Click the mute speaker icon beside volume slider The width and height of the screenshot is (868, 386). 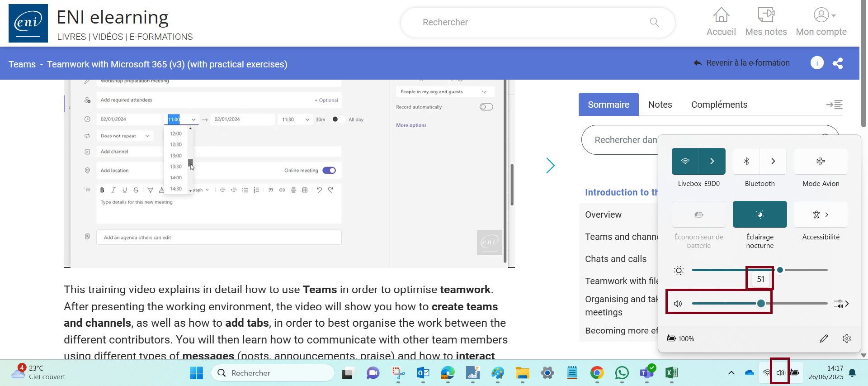point(678,304)
